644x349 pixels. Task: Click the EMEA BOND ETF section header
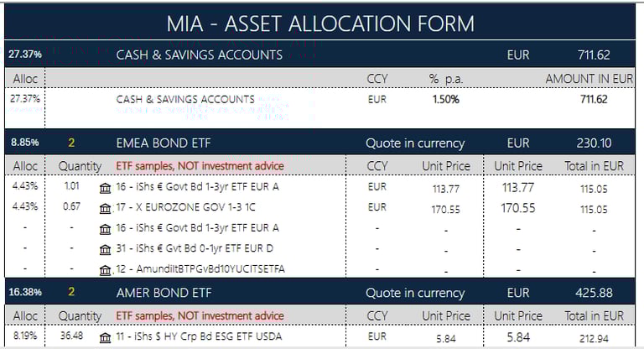pyautogui.click(x=164, y=143)
